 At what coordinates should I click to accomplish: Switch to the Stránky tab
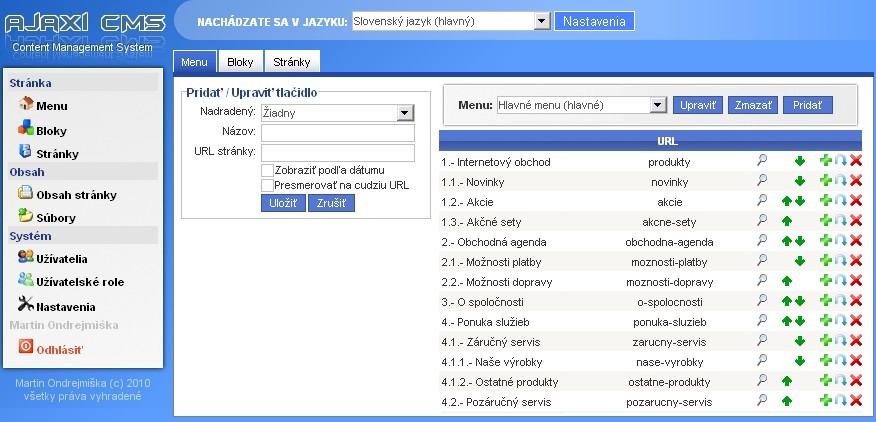(x=292, y=62)
